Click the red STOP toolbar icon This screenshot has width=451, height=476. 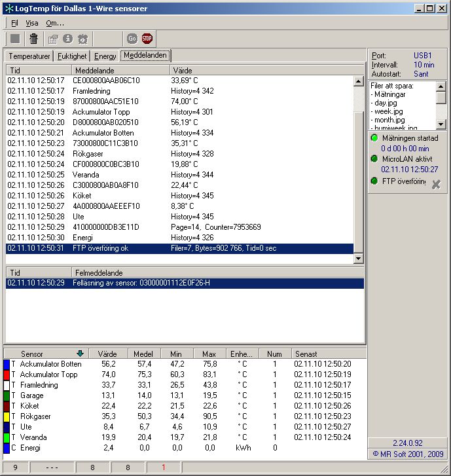147,39
